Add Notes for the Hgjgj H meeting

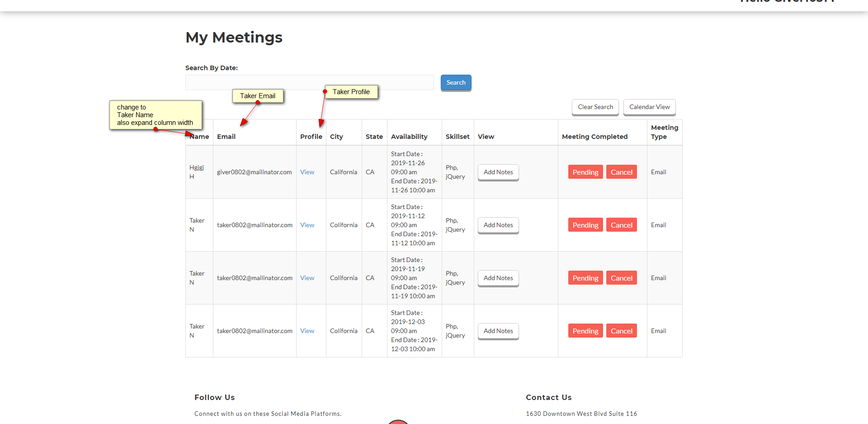[498, 172]
